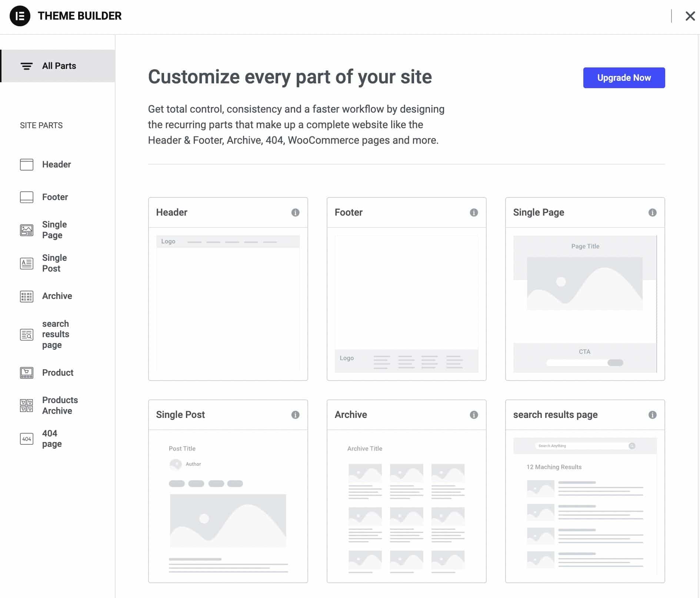The image size is (700, 598).
Task: Click the Product sidebar icon
Action: click(x=26, y=373)
